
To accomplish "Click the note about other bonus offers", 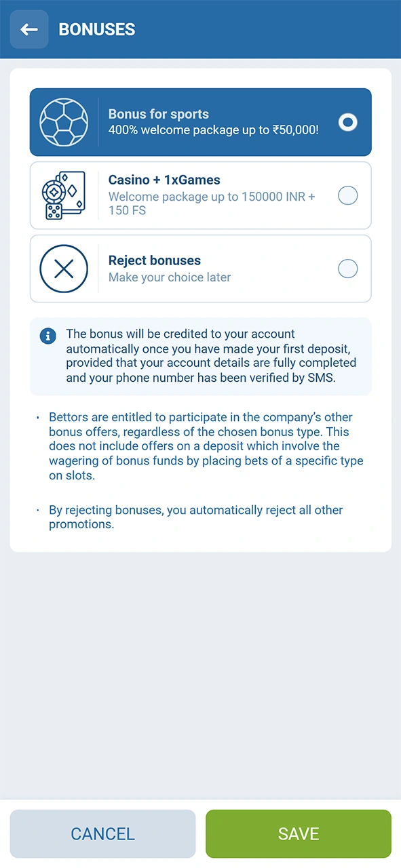I will pos(206,446).
